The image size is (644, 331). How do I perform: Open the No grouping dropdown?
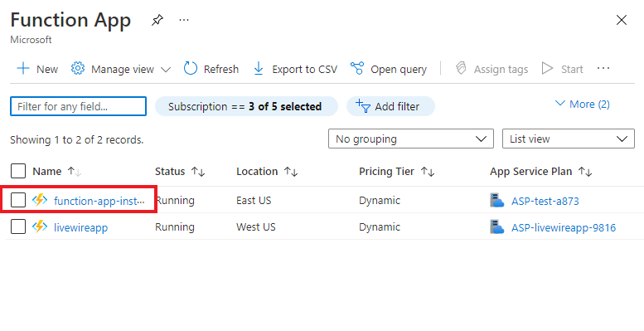click(411, 139)
